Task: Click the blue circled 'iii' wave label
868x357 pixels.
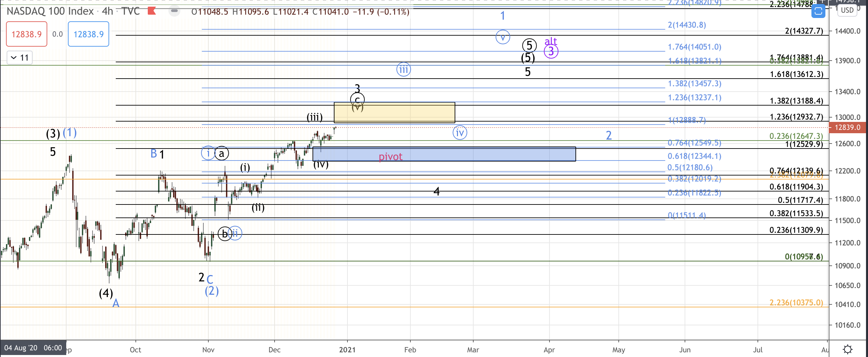Action: coord(403,70)
